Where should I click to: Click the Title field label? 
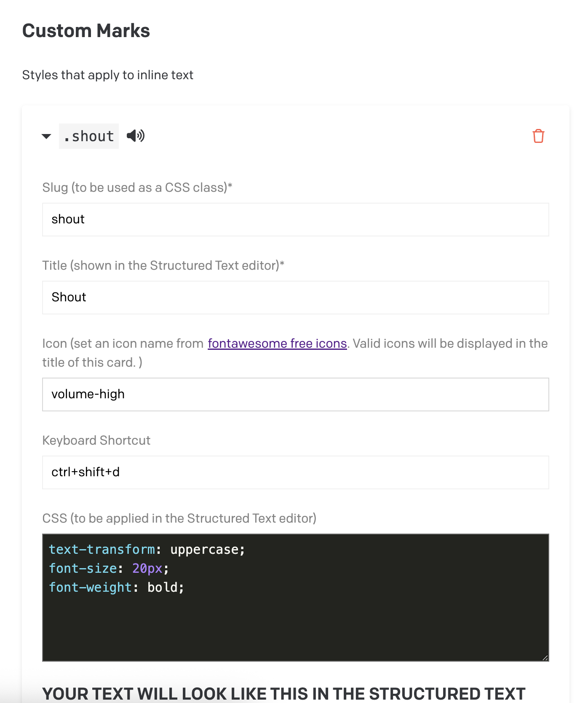[x=163, y=266]
